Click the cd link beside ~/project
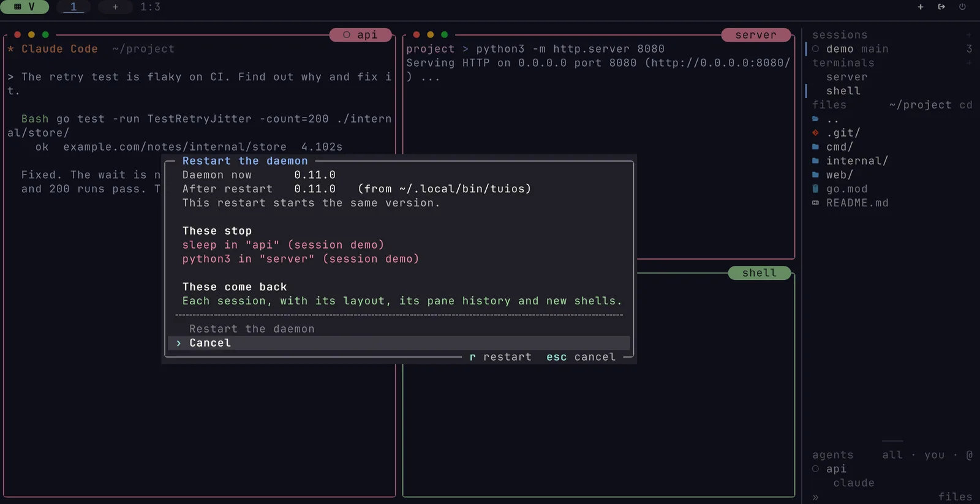980x504 pixels. pos(966,105)
